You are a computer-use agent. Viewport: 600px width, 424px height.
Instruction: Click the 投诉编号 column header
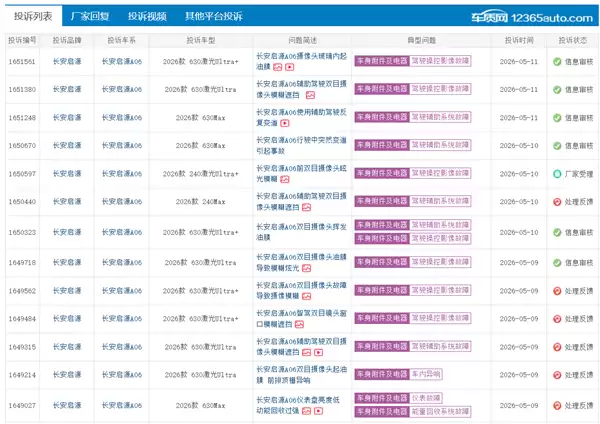coord(22,40)
